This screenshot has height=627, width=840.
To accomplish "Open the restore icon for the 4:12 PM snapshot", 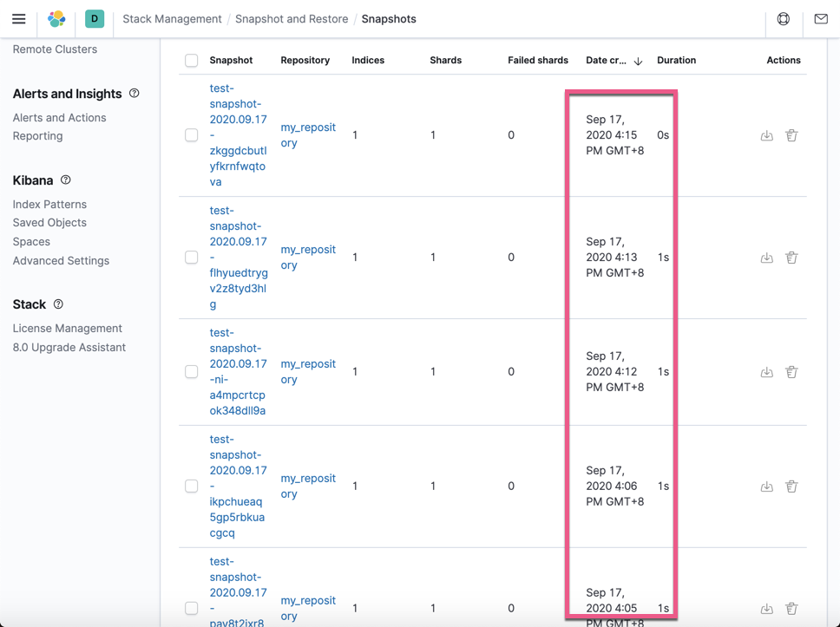I will click(767, 371).
